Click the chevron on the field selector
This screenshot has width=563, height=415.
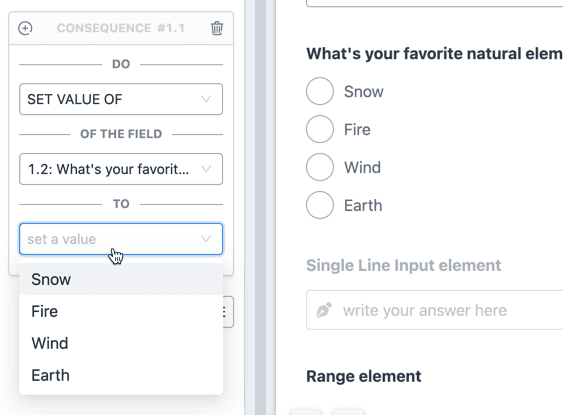pyautogui.click(x=206, y=169)
